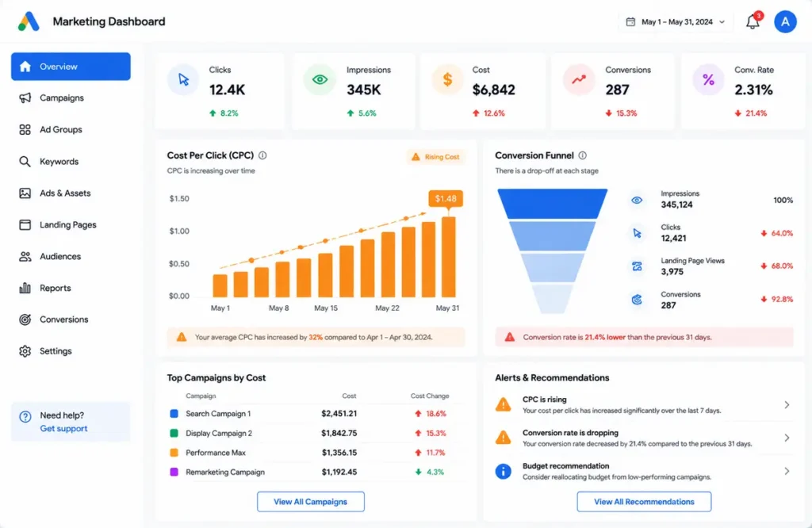Click the Clicks cursor icon in stat card
This screenshot has width=812, height=528.
point(183,80)
